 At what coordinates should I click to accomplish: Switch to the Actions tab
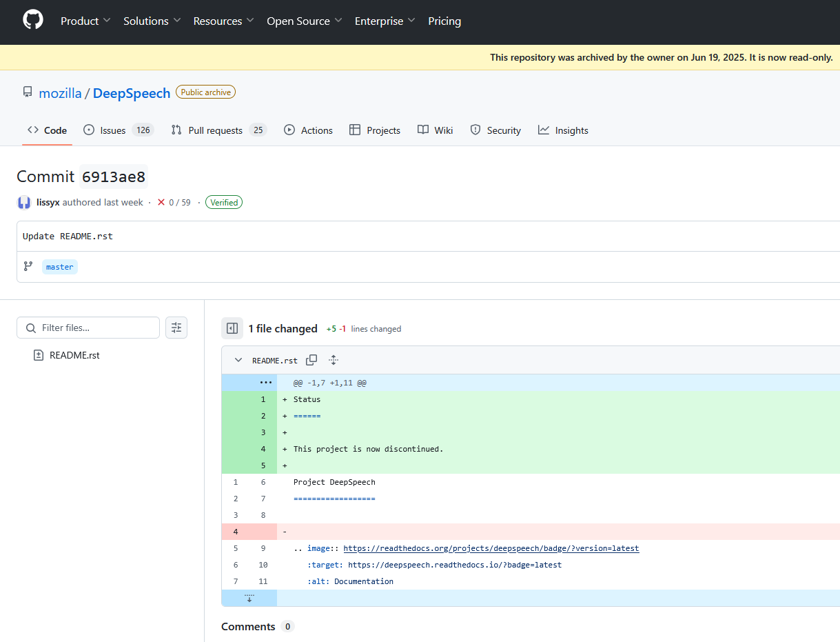[308, 130]
